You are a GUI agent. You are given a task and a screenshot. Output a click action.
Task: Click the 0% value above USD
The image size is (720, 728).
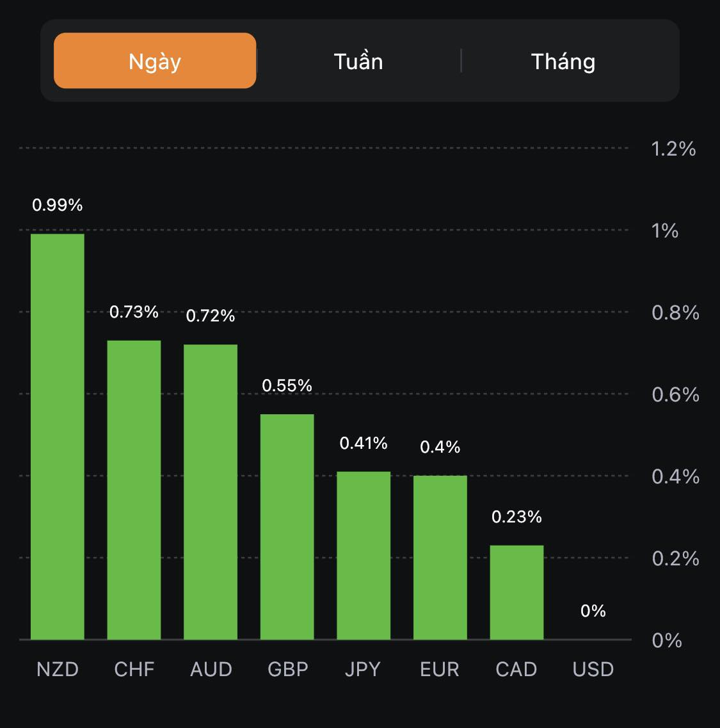click(593, 611)
